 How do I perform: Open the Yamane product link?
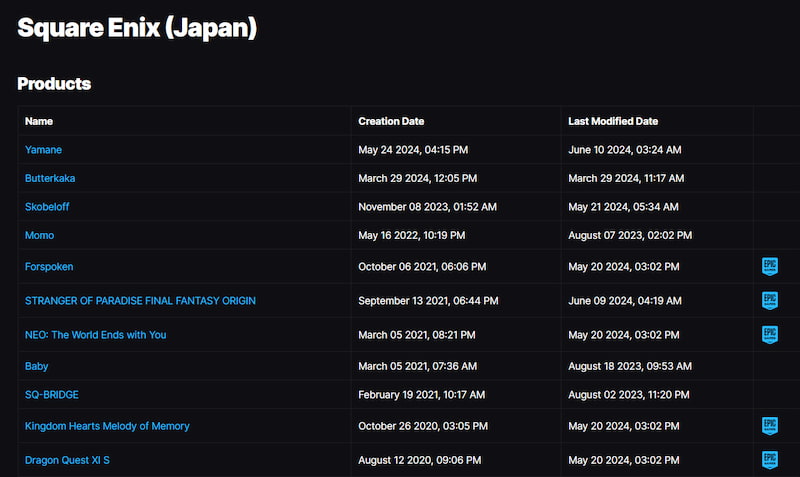[43, 149]
